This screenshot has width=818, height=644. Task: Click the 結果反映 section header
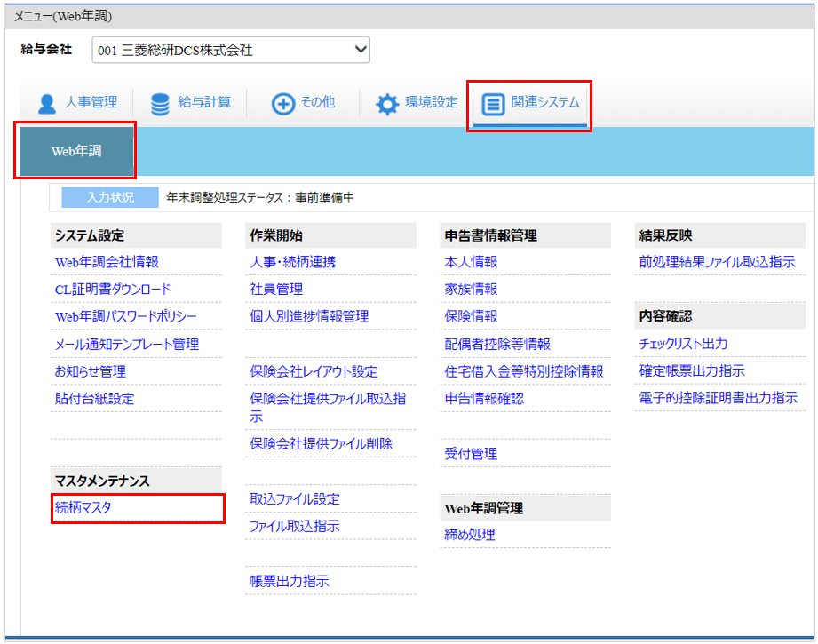(720, 236)
